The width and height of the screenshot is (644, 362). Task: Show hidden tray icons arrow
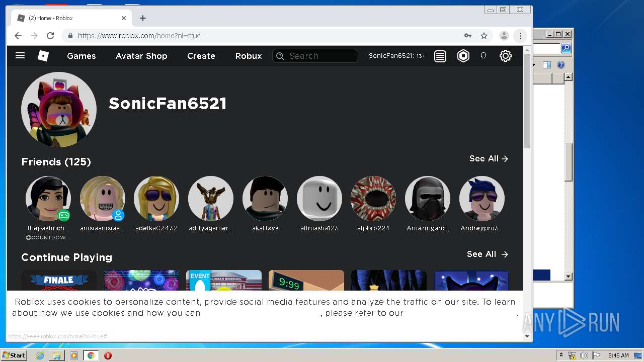point(561,355)
